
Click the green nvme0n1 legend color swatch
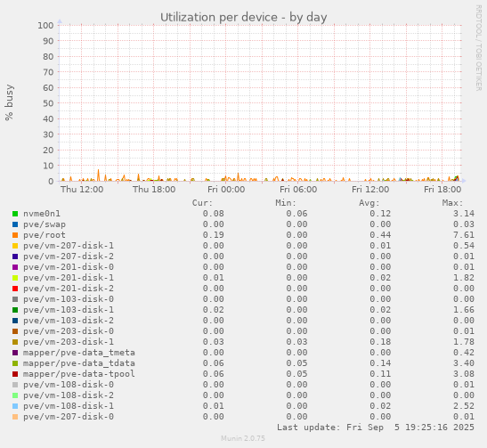coord(15,214)
